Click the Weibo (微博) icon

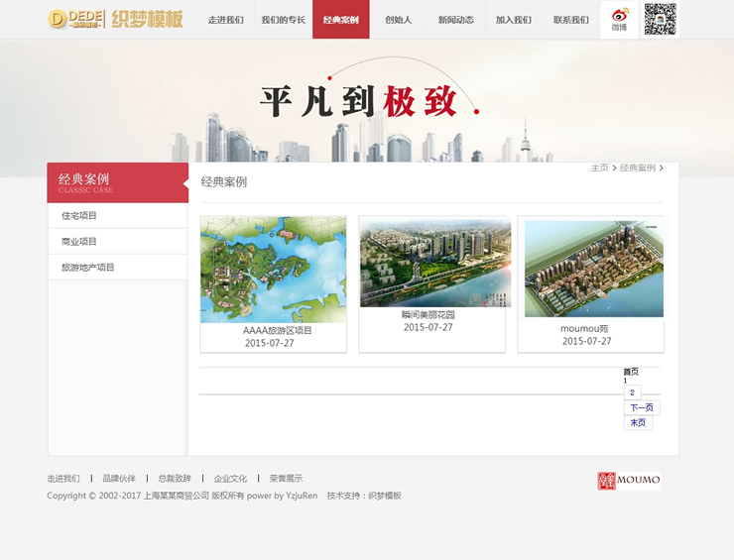coord(620,19)
